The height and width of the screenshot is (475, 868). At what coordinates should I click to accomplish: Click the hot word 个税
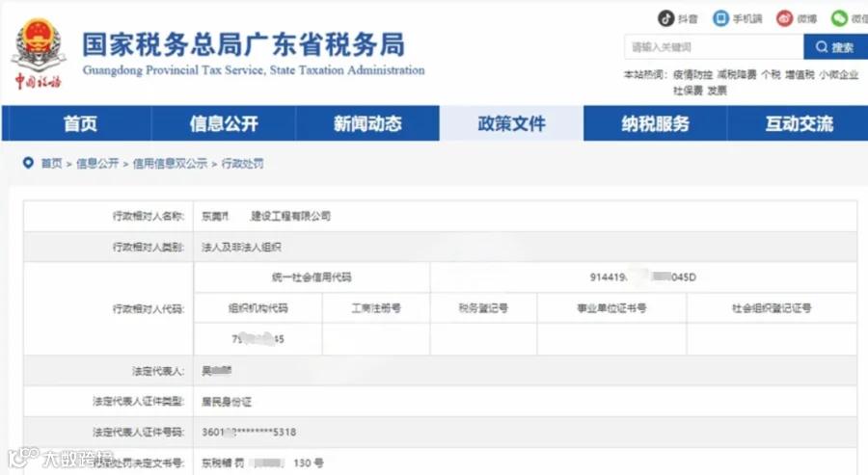point(771,74)
